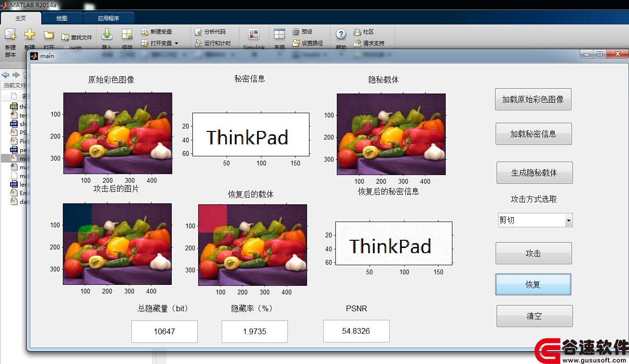Select the function file starting with 'da'
629x364 pixels.
tap(18, 201)
